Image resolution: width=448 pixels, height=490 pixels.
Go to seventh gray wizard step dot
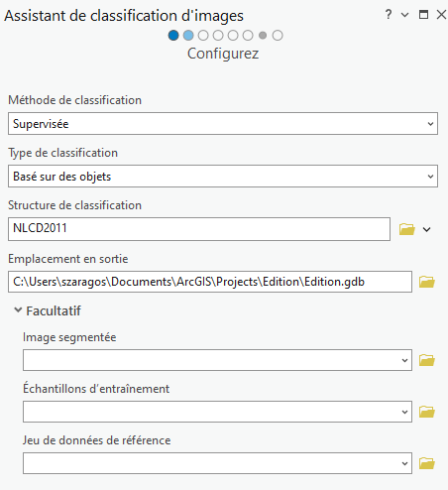(263, 36)
